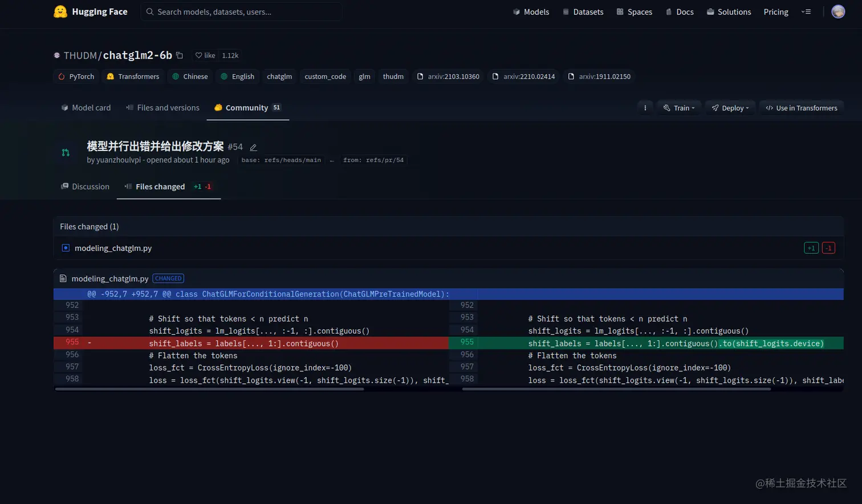Viewport: 862px width, 504px height.
Task: Open yuanzhoulvpi user profile
Action: 119,160
